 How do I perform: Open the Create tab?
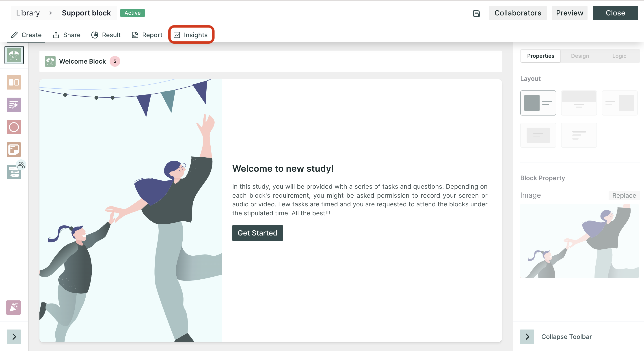pos(26,35)
